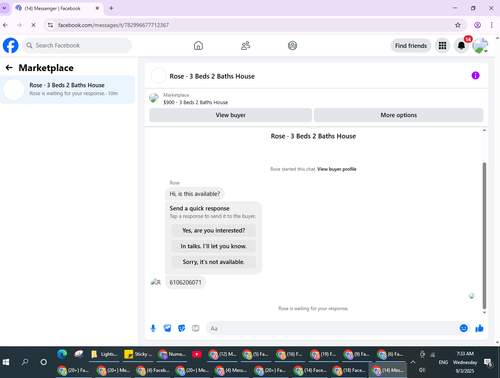Bookmark this page with the star icon
Screen dimensions: 500x378
(x=458, y=25)
